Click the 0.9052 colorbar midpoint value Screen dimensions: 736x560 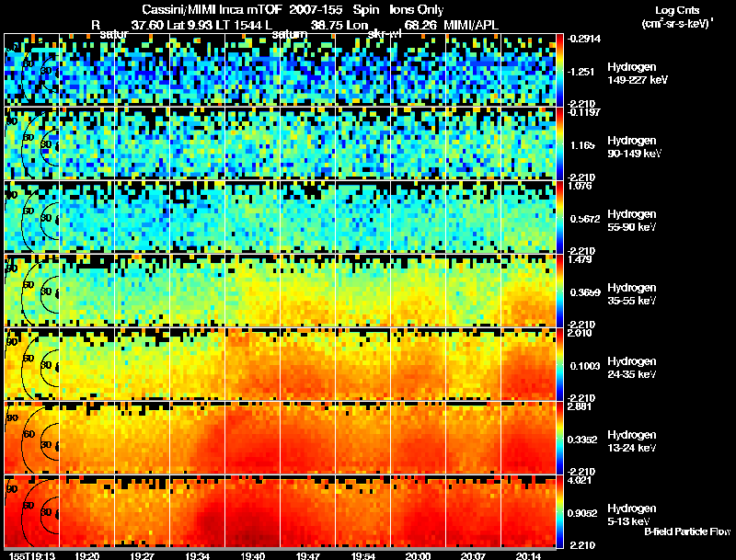pos(582,514)
